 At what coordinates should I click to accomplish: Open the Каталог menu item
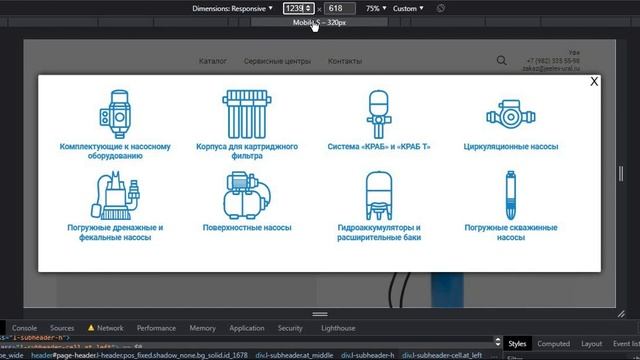coord(213,61)
